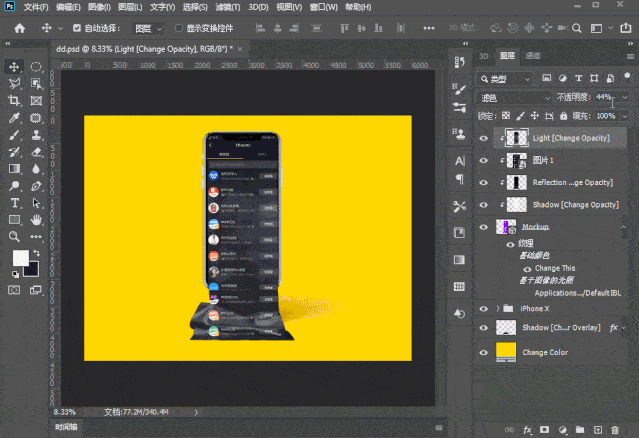Open the 时间轴 timeline panel
The width and height of the screenshot is (639, 438).
[66, 427]
